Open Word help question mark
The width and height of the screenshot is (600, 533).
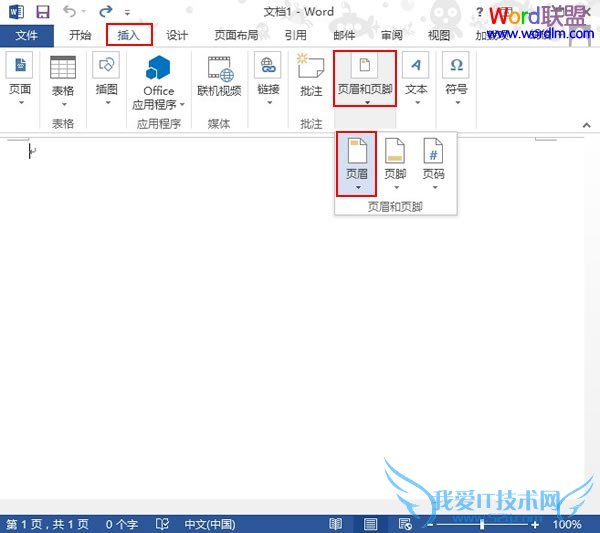pyautogui.click(x=479, y=12)
